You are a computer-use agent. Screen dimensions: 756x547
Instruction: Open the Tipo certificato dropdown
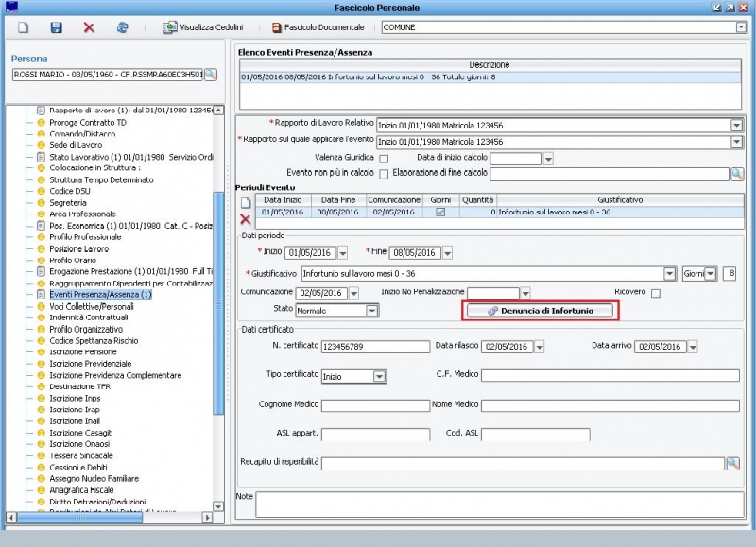click(x=379, y=376)
